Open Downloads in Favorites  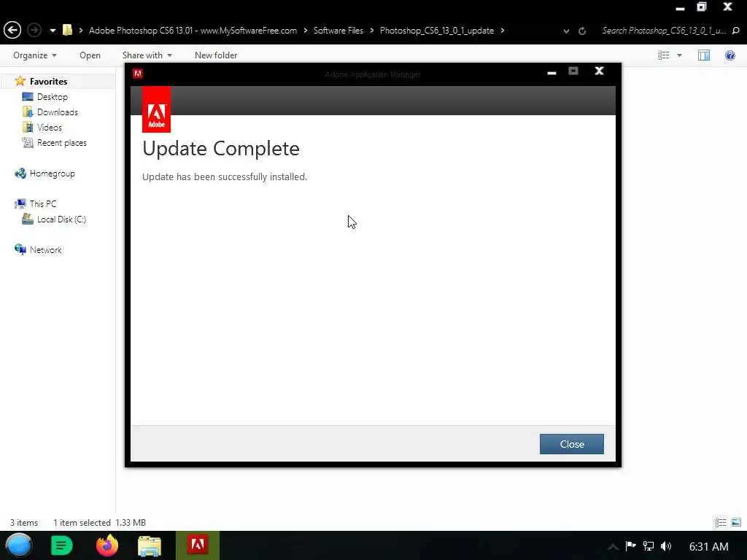point(57,112)
